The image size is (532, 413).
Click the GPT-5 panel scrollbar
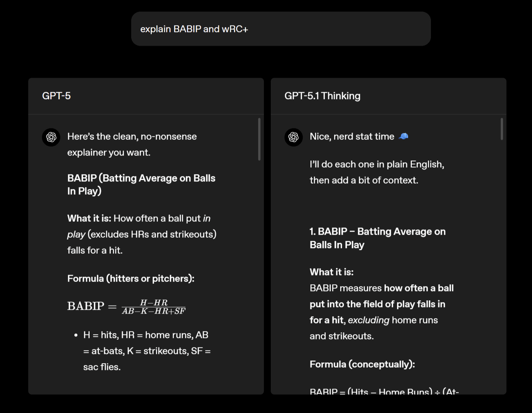point(259,139)
